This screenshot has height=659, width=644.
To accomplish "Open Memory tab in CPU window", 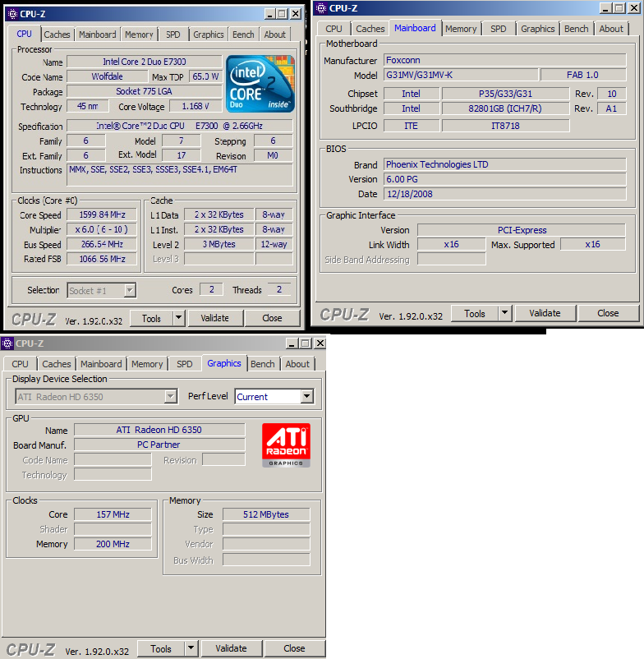I will click(x=139, y=35).
